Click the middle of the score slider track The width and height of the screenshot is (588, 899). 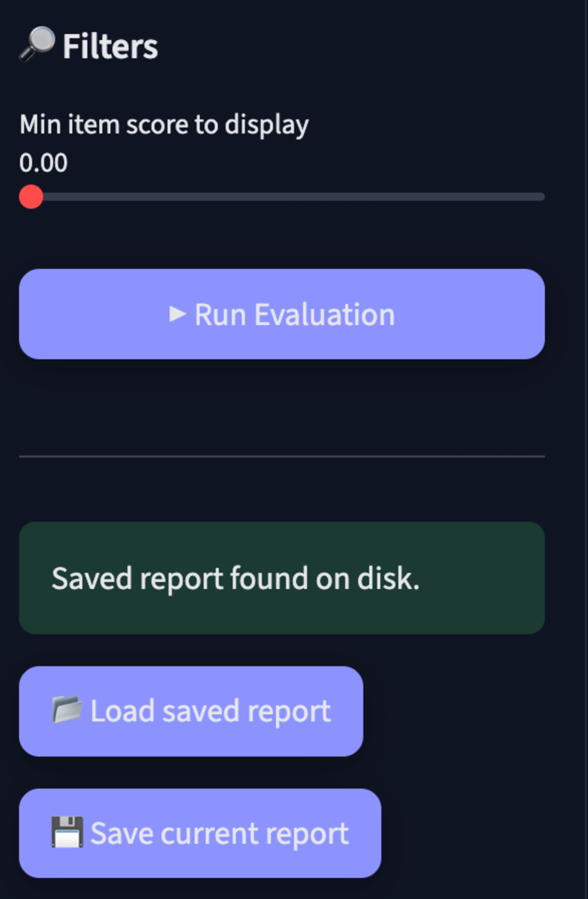288,197
